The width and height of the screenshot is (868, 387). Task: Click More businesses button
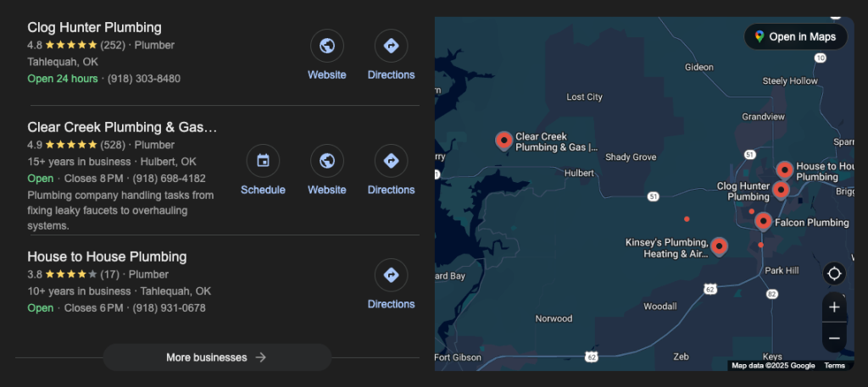(217, 357)
